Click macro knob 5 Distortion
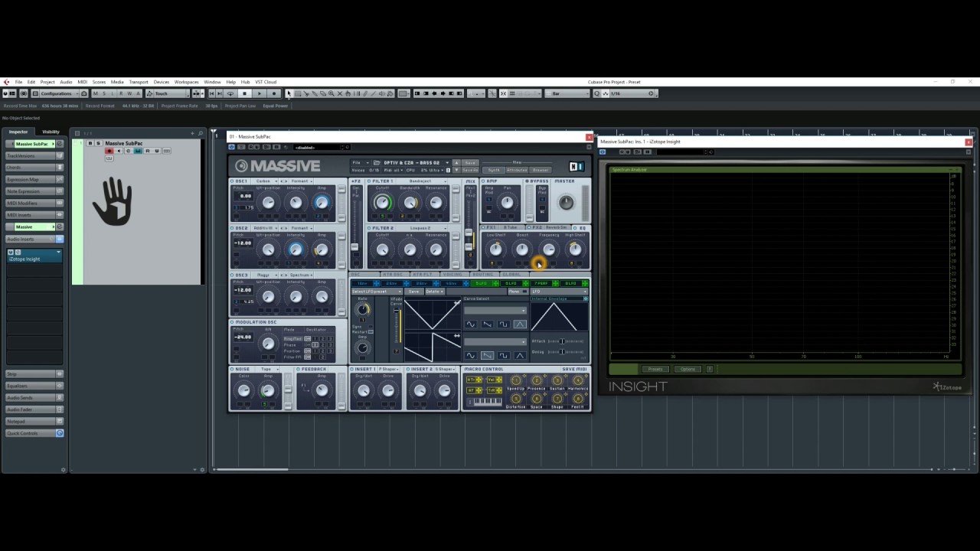Screen dimensions: 980x551 point(515,399)
